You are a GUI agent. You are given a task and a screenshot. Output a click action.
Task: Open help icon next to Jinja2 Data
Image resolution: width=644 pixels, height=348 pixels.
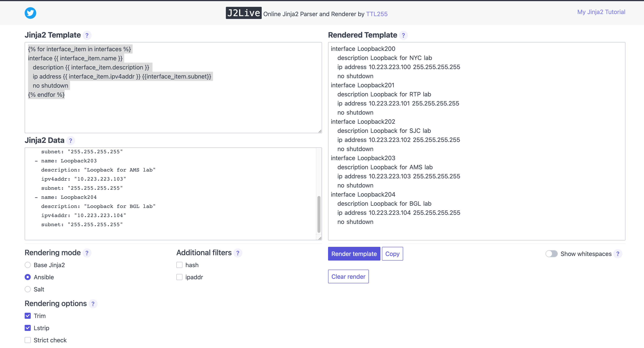tap(71, 141)
